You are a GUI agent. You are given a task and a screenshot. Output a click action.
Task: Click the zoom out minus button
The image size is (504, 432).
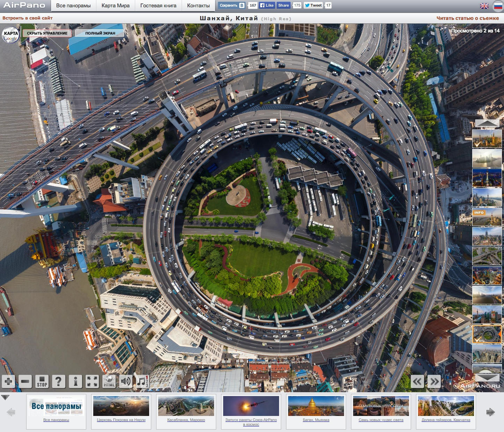25,381
